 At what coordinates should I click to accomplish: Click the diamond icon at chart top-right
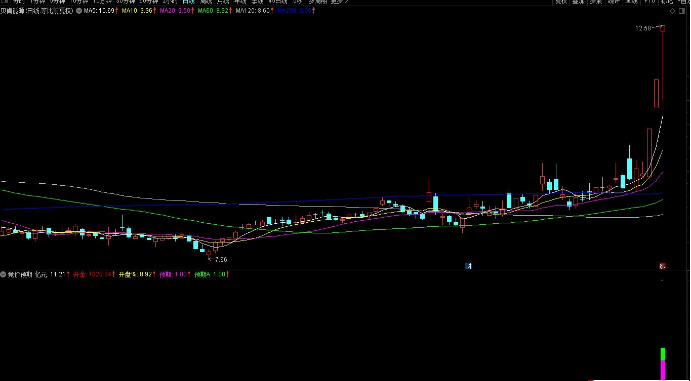(x=672, y=11)
